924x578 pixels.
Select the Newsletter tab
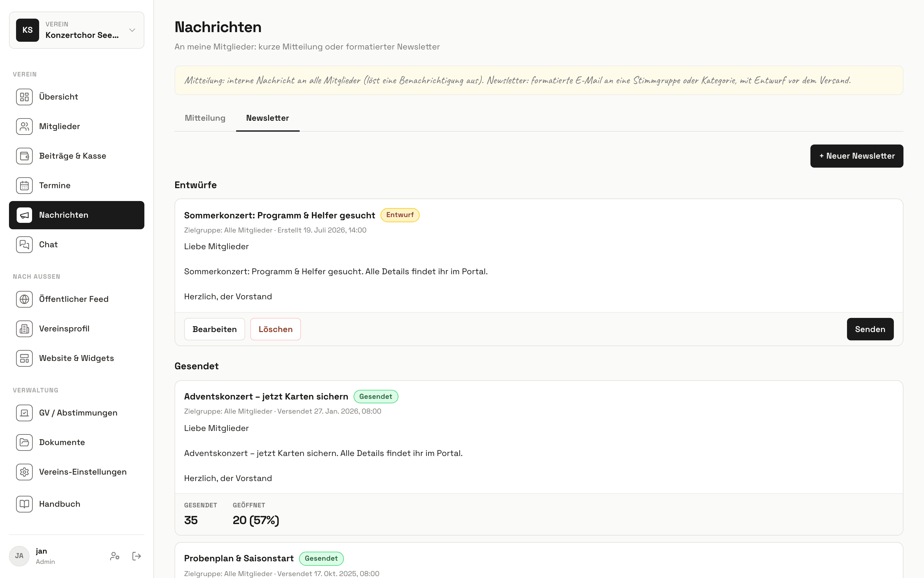[x=267, y=118]
